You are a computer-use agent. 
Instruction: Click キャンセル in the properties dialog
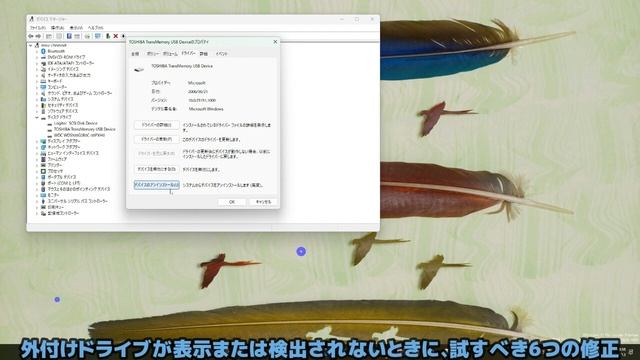(x=263, y=202)
